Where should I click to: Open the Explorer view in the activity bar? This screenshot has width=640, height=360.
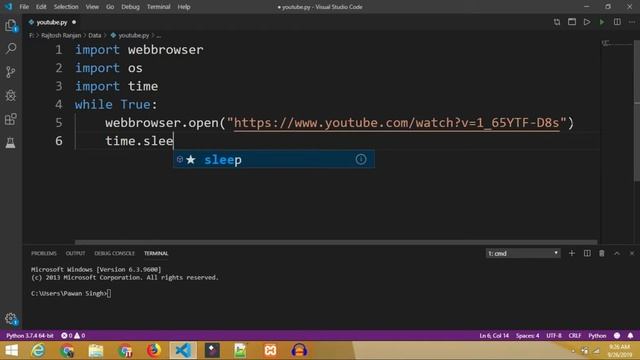pos(11,25)
